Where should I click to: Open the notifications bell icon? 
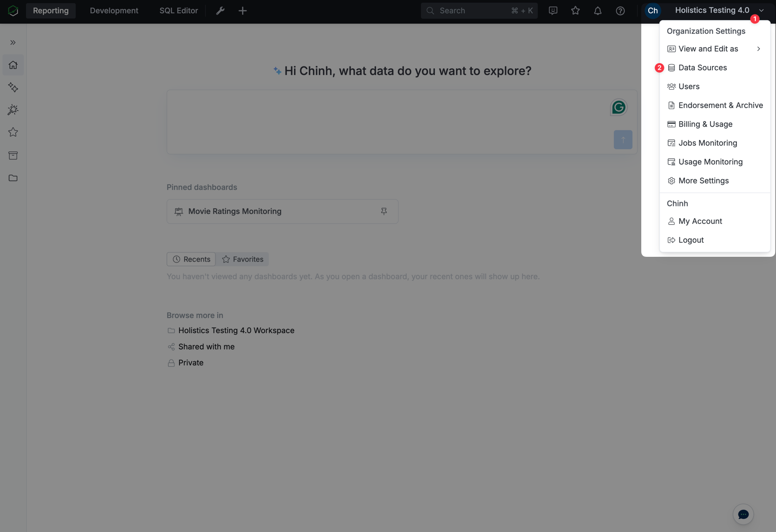point(597,10)
